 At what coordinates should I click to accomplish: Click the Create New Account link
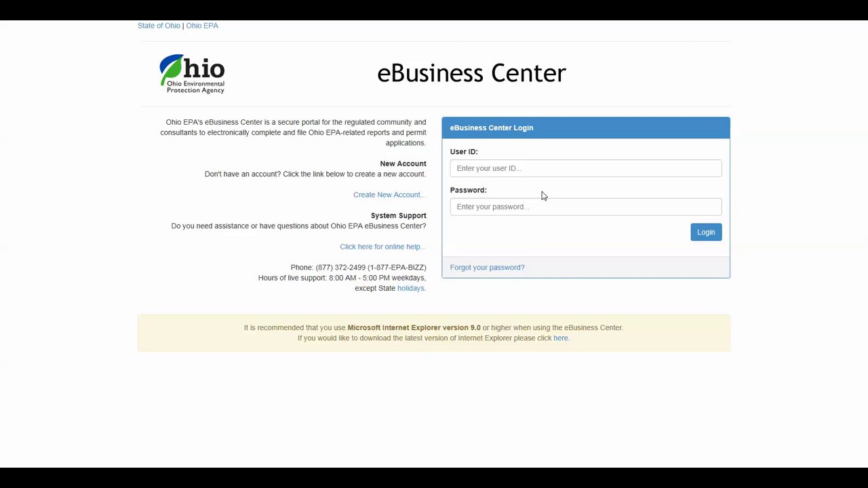click(389, 195)
